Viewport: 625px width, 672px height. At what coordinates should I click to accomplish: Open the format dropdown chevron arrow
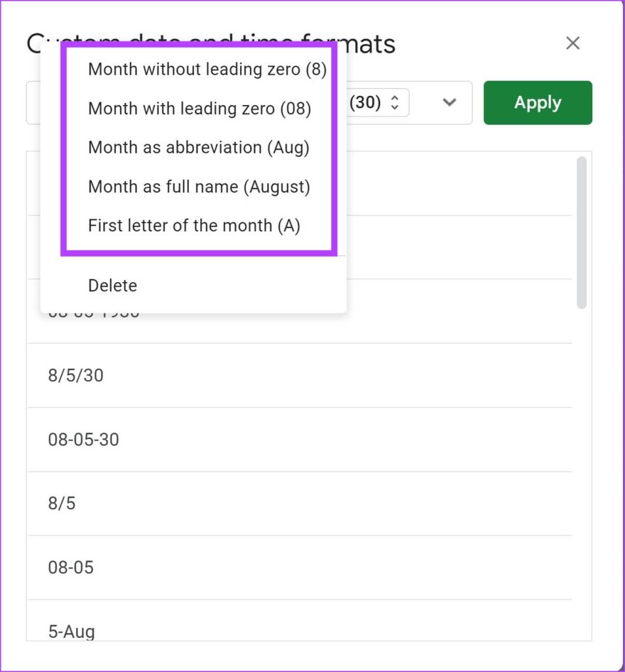(449, 102)
